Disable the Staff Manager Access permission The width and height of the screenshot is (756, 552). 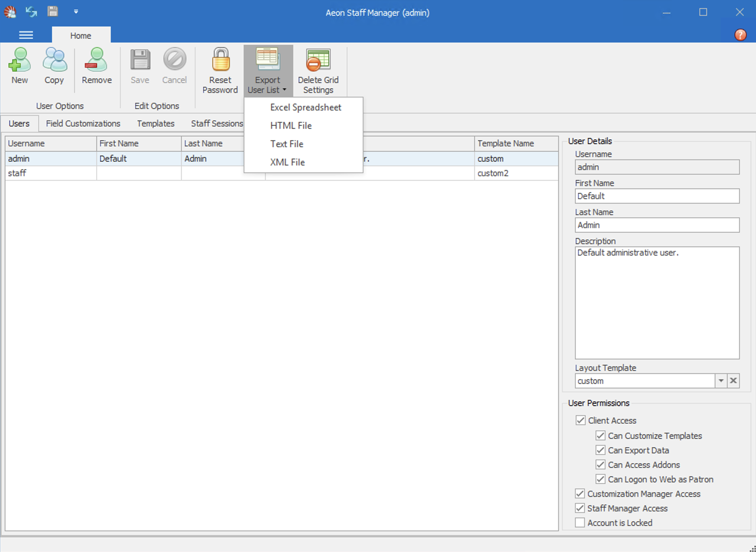coord(580,508)
